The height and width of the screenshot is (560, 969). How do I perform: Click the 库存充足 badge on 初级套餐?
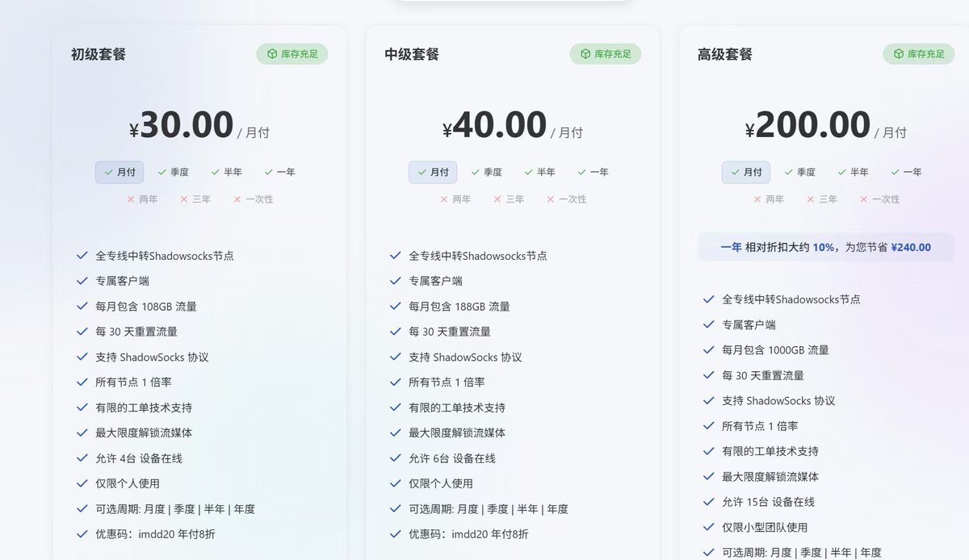tap(292, 54)
